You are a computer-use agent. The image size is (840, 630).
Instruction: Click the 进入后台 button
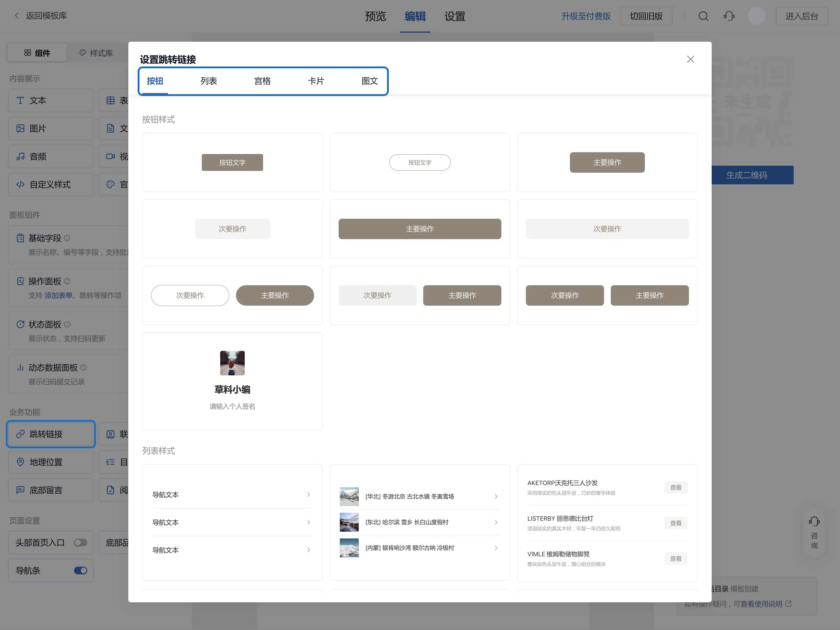click(801, 16)
